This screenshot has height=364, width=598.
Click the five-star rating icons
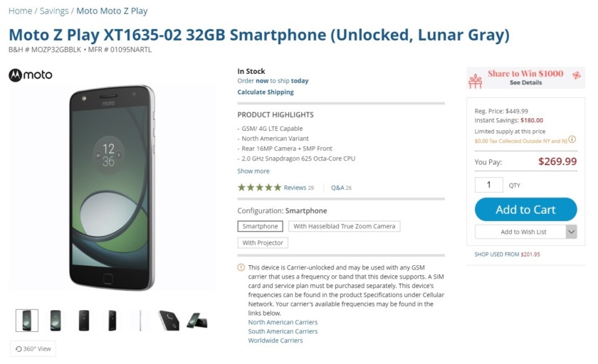(259, 187)
